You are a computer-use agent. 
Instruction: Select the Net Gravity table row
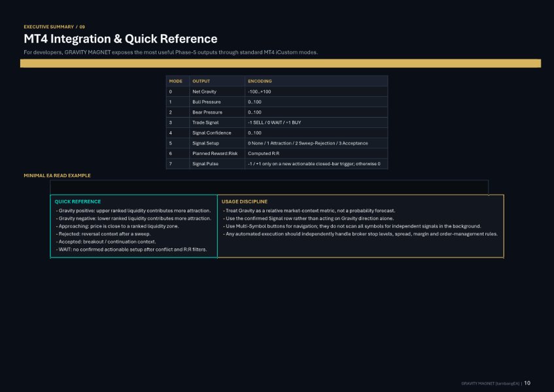tap(277, 91)
